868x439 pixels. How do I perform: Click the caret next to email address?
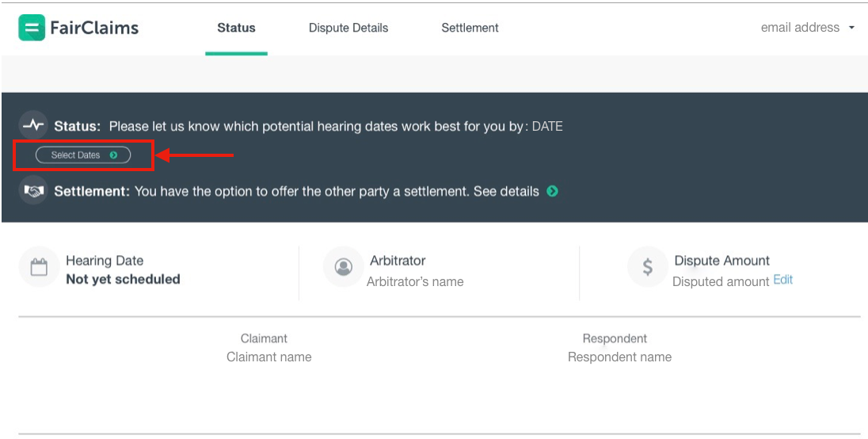click(x=851, y=28)
